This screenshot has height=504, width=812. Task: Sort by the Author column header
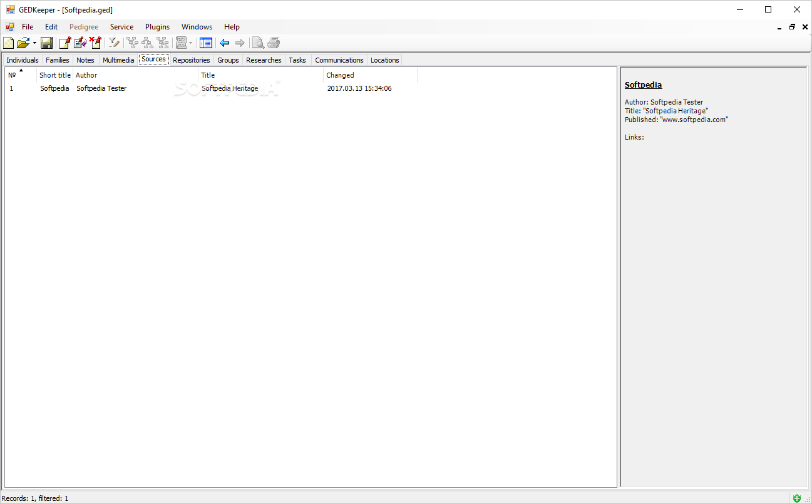[x=136, y=75]
